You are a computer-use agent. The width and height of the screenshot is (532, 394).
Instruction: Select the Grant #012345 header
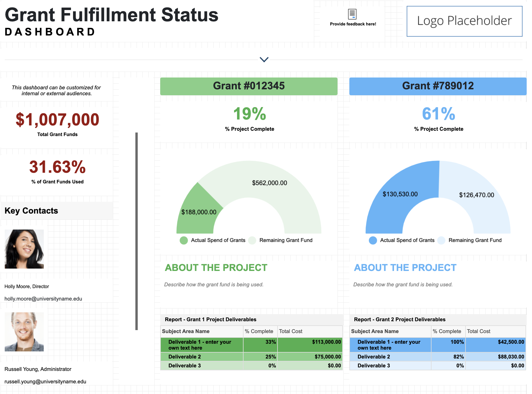[x=249, y=86]
